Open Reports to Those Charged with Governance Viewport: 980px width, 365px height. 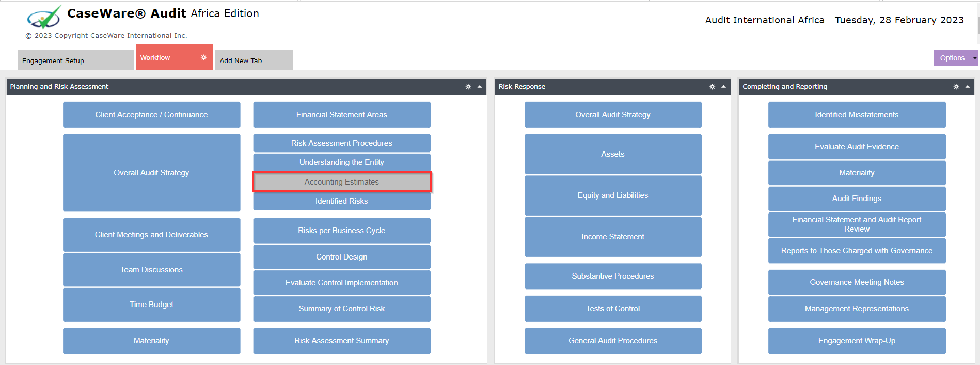coord(857,251)
